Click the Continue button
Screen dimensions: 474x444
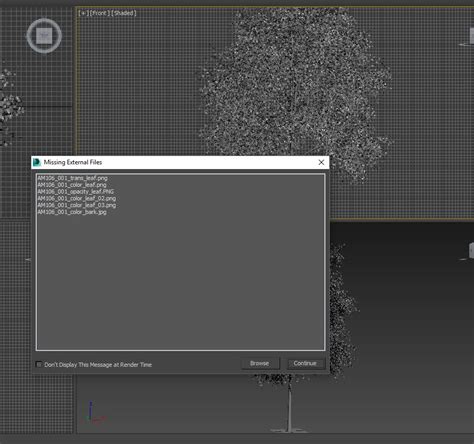tap(305, 363)
